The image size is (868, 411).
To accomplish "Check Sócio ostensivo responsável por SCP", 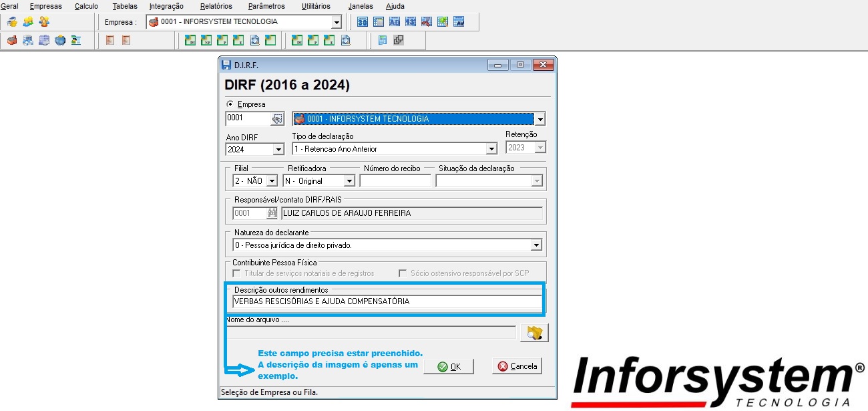I will tap(403, 273).
